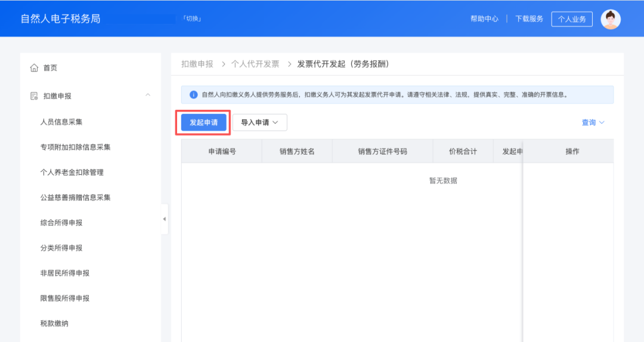
Task: Click the 暂无数据 empty table message
Action: [443, 181]
